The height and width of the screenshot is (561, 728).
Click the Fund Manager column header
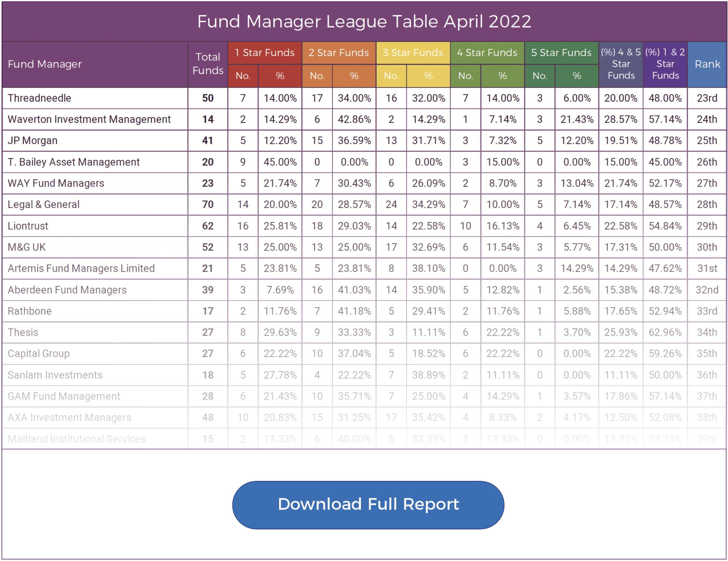click(x=45, y=64)
